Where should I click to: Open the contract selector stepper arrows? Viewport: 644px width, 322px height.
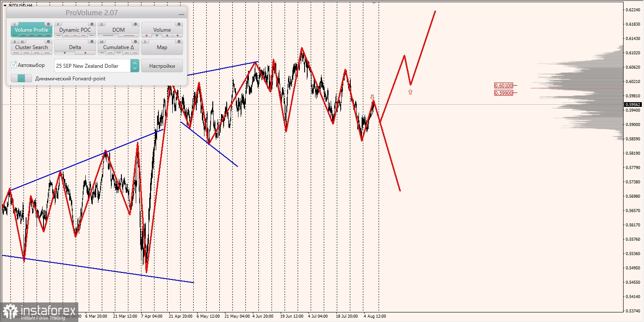(x=135, y=66)
